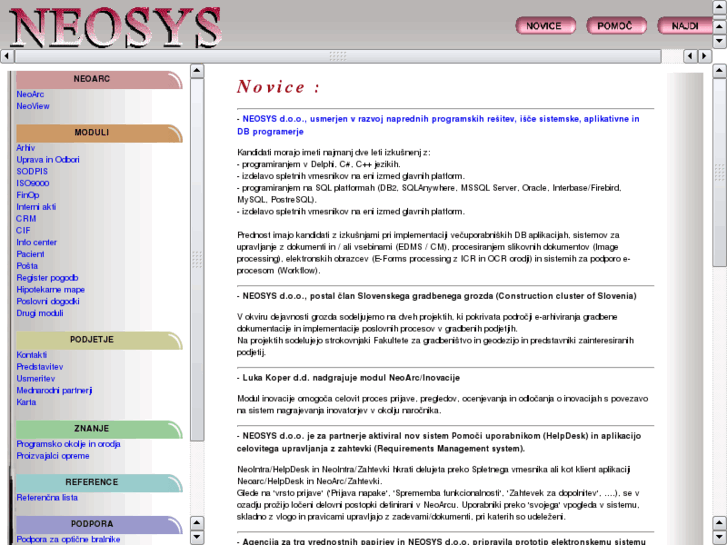Open the Kontakti link

pos(32,355)
